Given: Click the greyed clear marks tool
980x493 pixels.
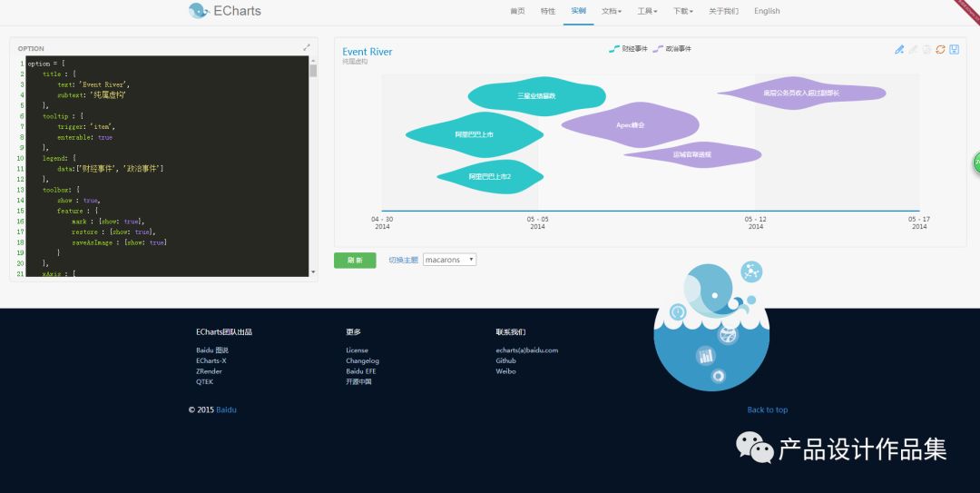Looking at the screenshot, I should click(x=926, y=49).
